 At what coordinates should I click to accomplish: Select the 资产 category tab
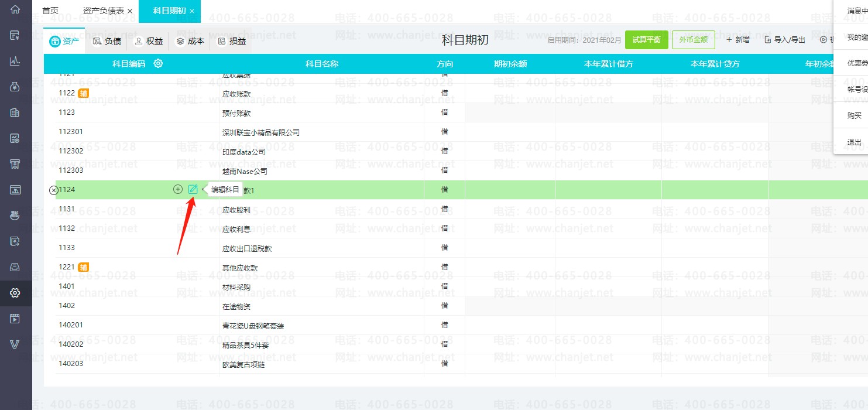point(64,41)
